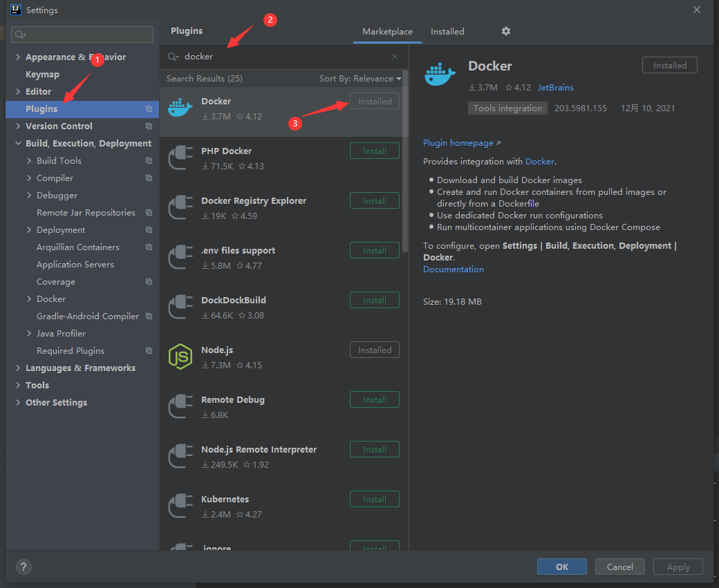Viewport: 719px width, 588px height.
Task: Install the Docker Registry Explorer plugin
Action: [x=374, y=201]
